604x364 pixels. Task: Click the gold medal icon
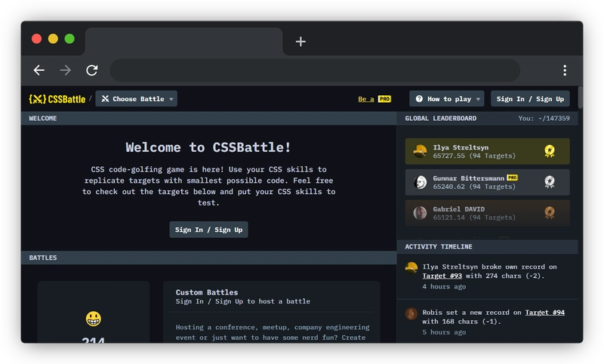(550, 151)
